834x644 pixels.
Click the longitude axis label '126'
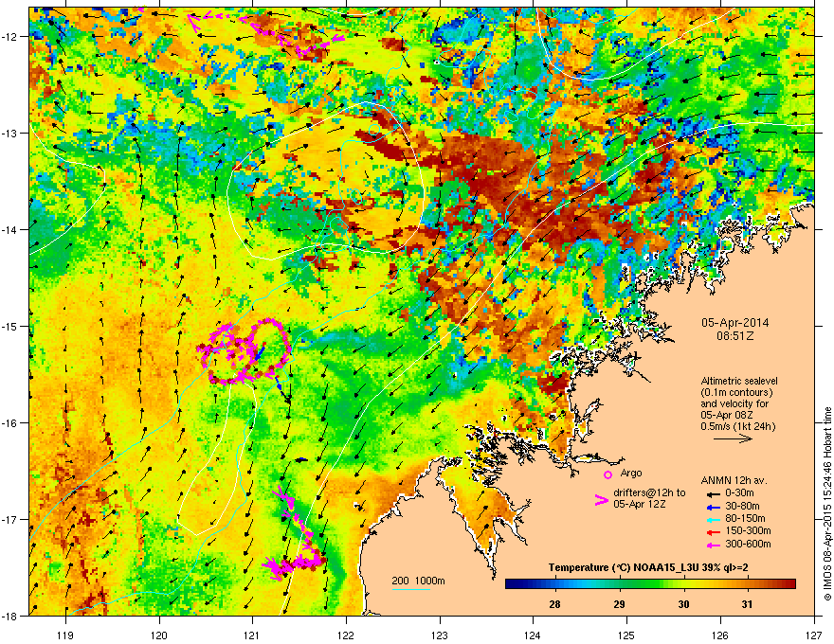tap(720, 635)
